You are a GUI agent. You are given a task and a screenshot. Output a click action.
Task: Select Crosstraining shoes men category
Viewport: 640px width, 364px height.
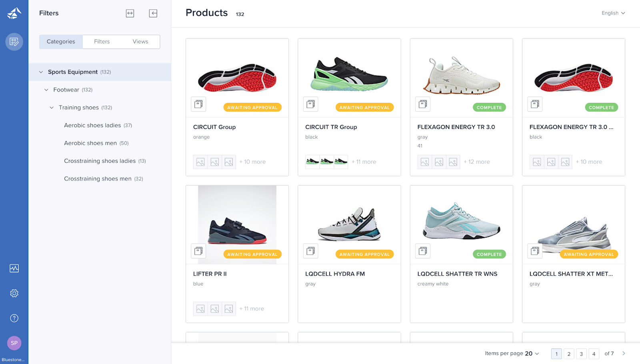point(104,179)
